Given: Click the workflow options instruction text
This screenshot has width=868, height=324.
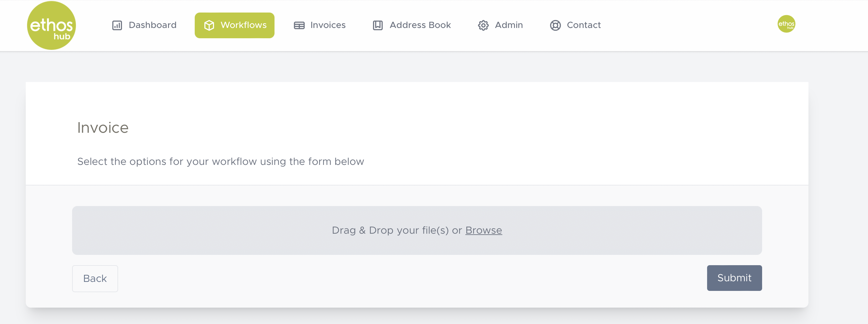Looking at the screenshot, I should 220,161.
